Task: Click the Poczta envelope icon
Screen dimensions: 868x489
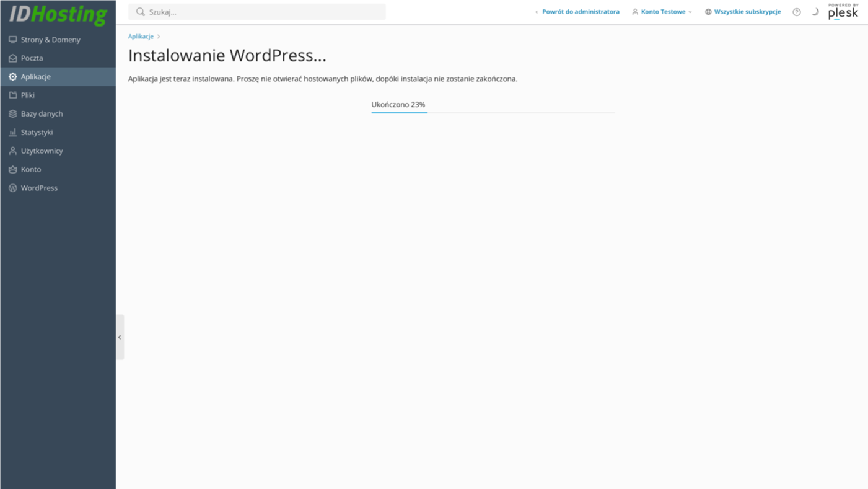Action: point(12,58)
